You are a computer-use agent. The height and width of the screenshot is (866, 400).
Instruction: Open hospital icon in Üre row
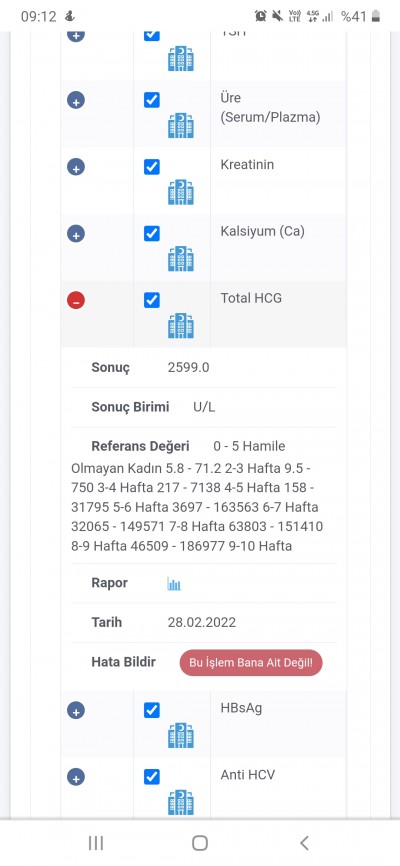(x=181, y=125)
